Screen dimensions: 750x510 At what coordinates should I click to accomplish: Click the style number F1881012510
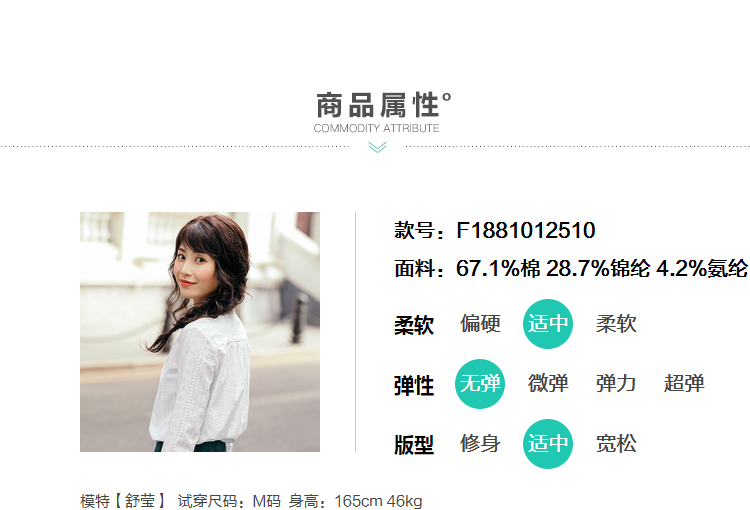(x=526, y=230)
